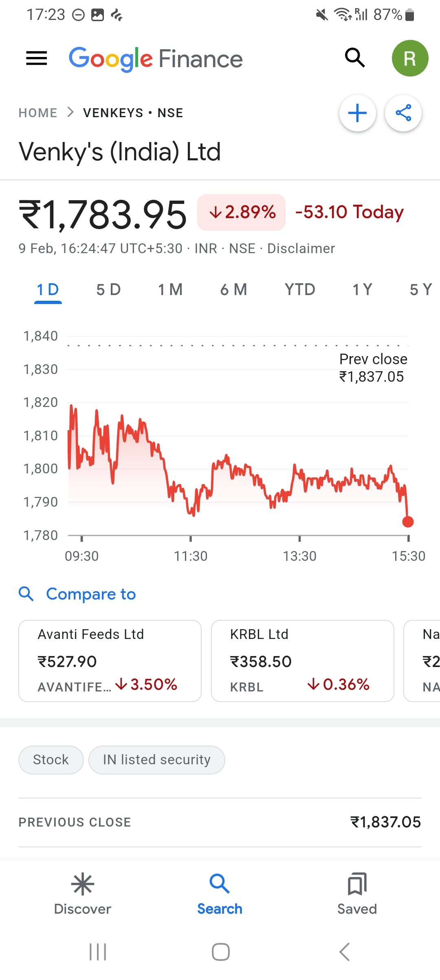Go to HOME breadcrumb link
The image size is (440, 980).
click(x=38, y=113)
